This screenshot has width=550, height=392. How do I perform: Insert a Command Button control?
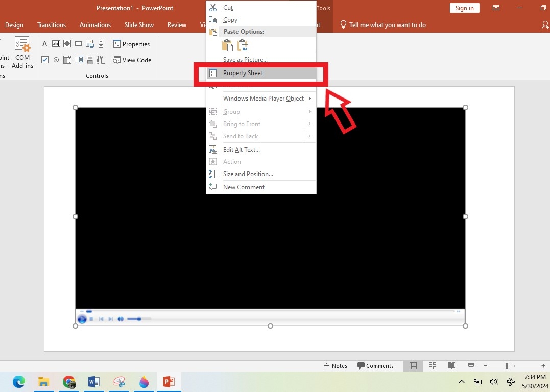pyautogui.click(x=78, y=43)
